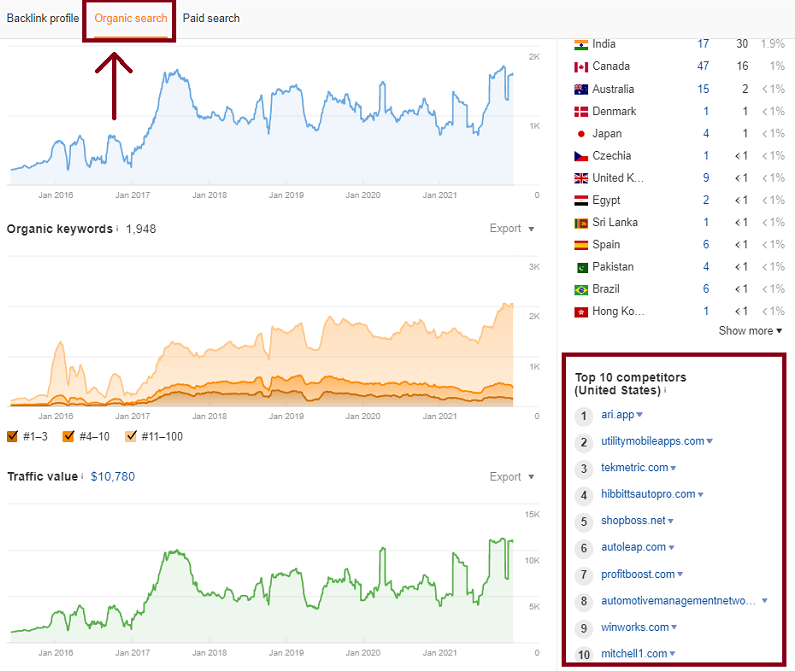This screenshot has width=795, height=671.
Task: Open competitor link automotivemanagementnetwo...
Action: click(678, 601)
